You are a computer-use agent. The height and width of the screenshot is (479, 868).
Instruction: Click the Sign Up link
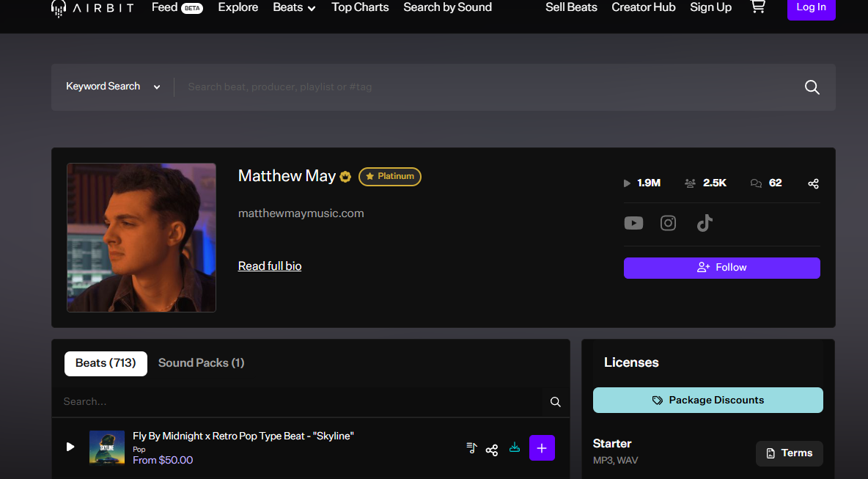tap(711, 8)
